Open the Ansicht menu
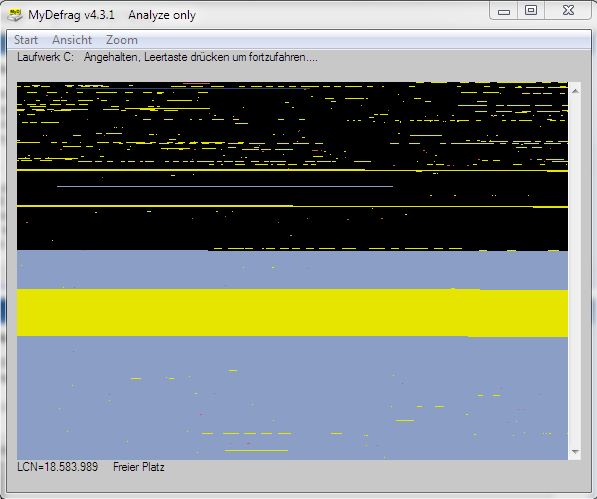The image size is (597, 499). coord(72,40)
